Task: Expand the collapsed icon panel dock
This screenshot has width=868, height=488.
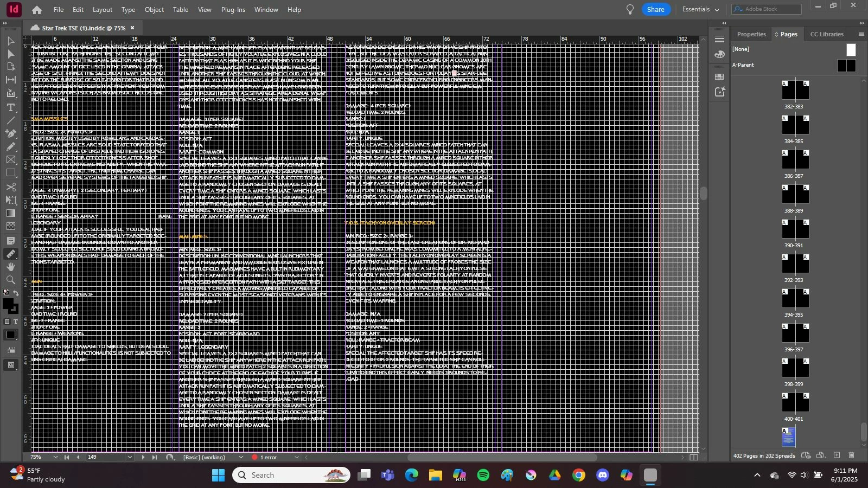Action: (724, 23)
